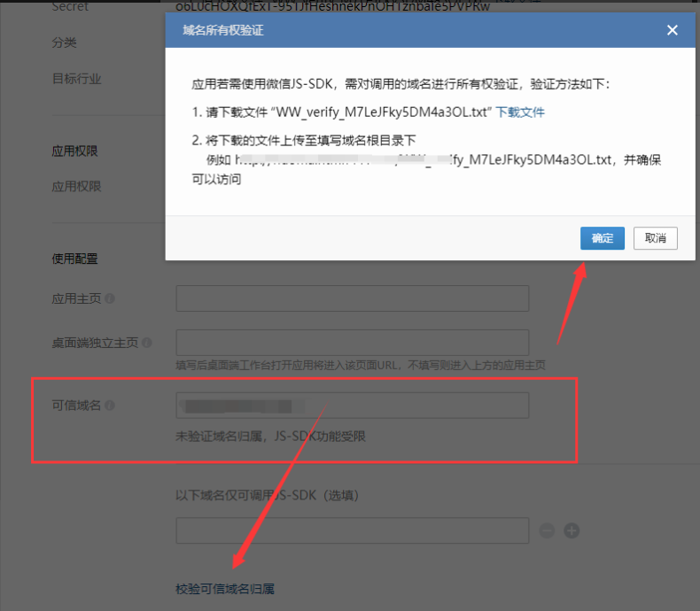Viewport: 700px width, 611px height.
Task: Open the 校验可信域名归属 link
Action: pos(231,589)
